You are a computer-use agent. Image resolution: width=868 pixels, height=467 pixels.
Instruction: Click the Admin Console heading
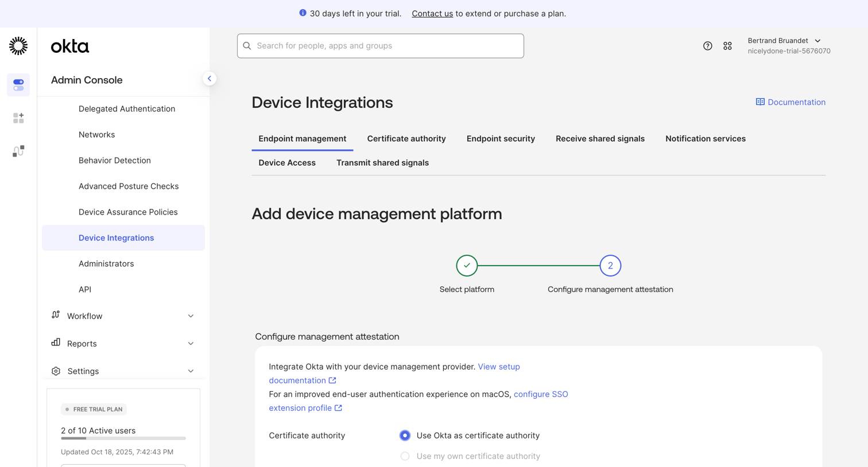click(x=87, y=80)
